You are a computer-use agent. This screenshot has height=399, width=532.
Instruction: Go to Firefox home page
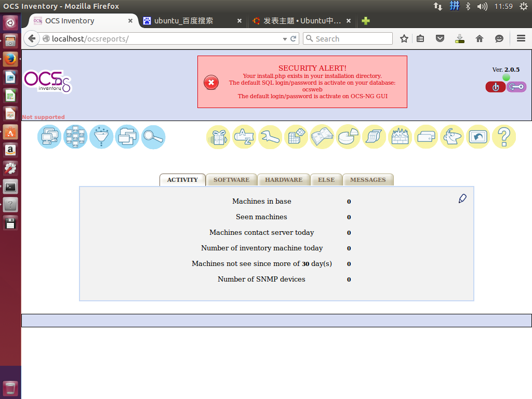(x=480, y=38)
